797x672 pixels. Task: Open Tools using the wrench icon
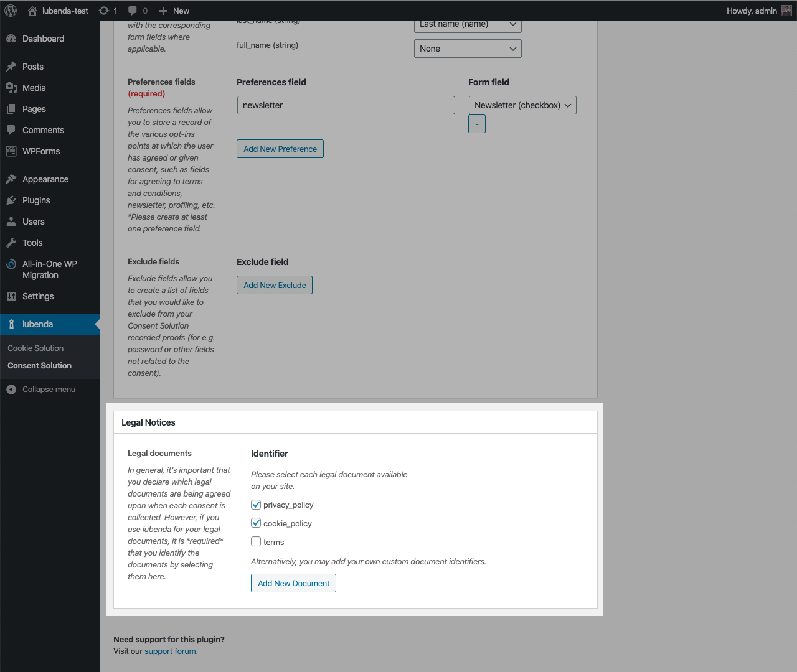click(x=11, y=243)
